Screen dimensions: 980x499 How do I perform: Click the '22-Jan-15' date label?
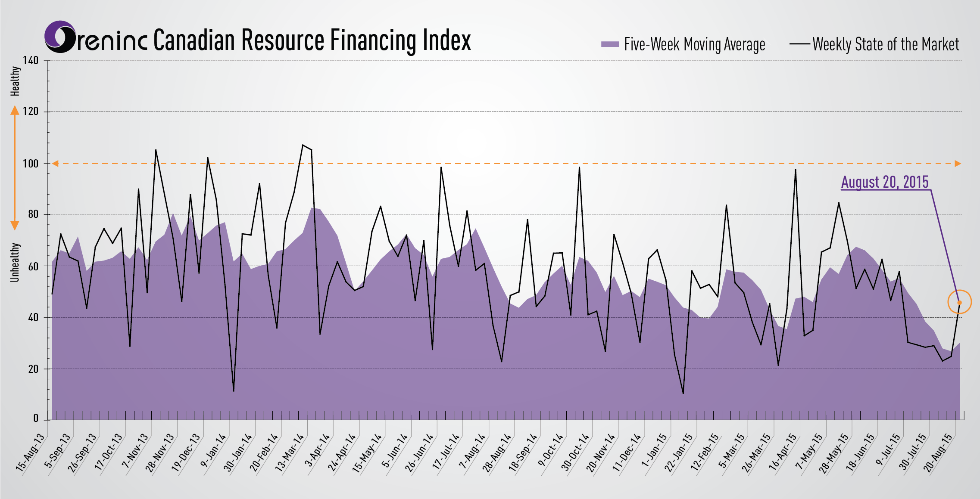(678, 452)
